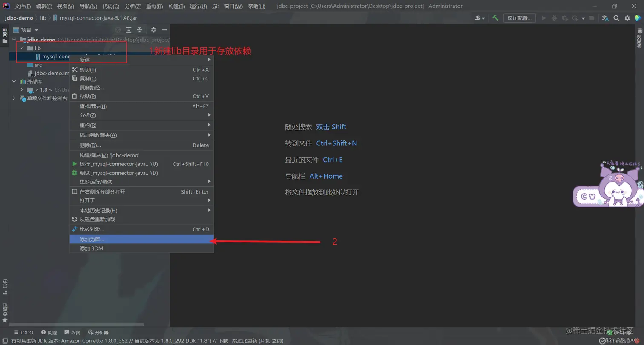Choose 构建模块(M) 'jdbc-demo' entry
644x345 pixels.
pos(141,155)
